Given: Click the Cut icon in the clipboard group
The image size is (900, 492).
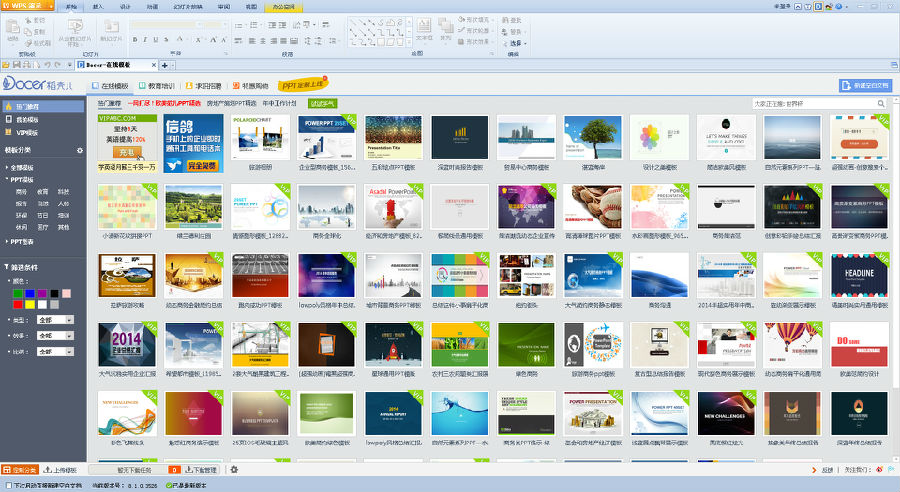Looking at the screenshot, I should [28, 20].
